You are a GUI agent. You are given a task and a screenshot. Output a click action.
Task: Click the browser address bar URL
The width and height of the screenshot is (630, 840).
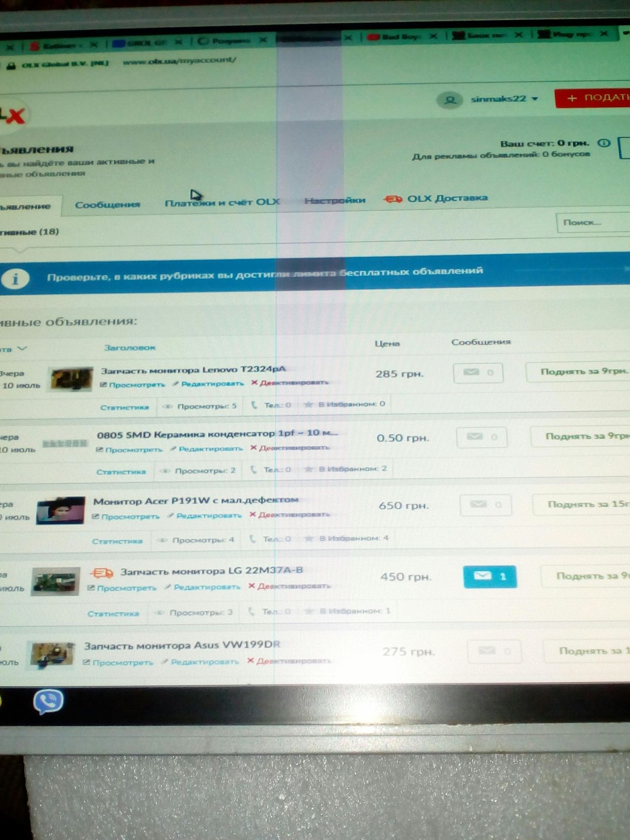(179, 60)
